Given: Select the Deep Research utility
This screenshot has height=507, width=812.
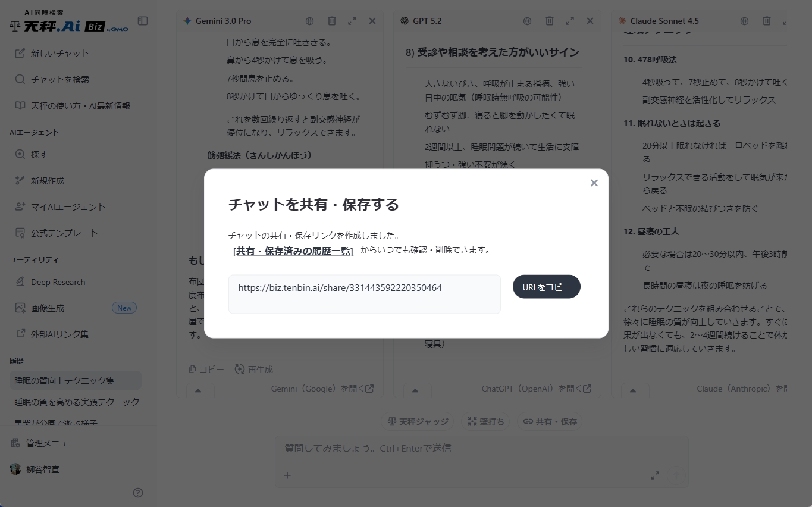Looking at the screenshot, I should click(x=59, y=281).
